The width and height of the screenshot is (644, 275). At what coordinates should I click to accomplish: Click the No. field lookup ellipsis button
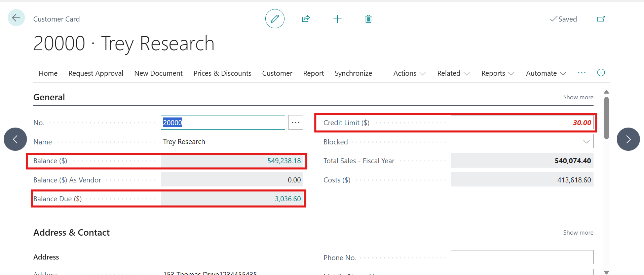[x=296, y=123]
